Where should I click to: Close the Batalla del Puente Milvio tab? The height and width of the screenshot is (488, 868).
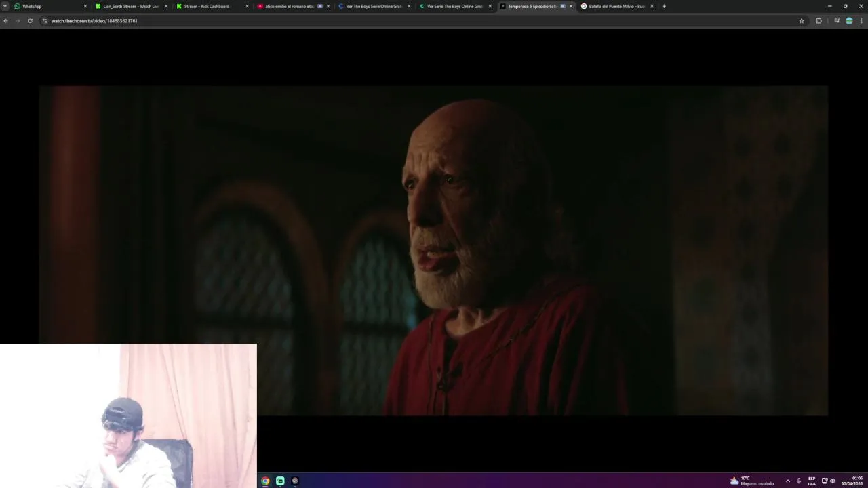652,6
